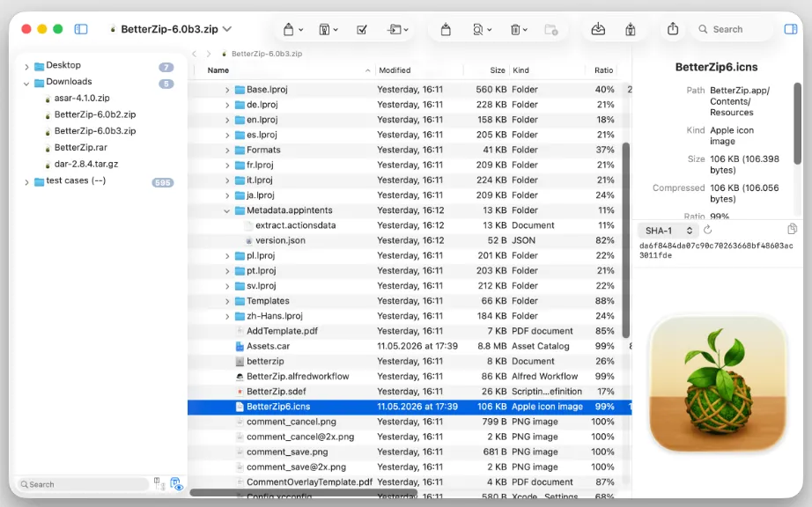Select dar-2.8.4.tar.gz in the sidebar
This screenshot has height=507, width=812.
[x=86, y=164]
